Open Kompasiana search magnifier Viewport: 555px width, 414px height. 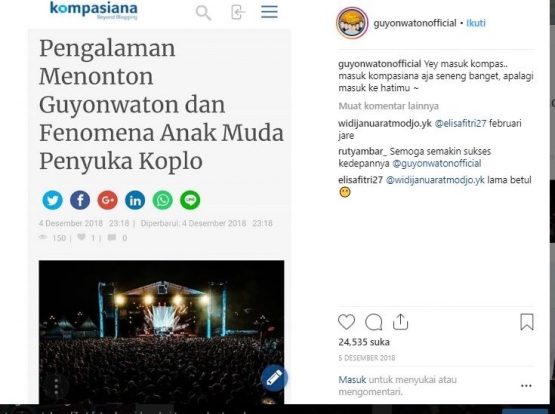tap(204, 13)
